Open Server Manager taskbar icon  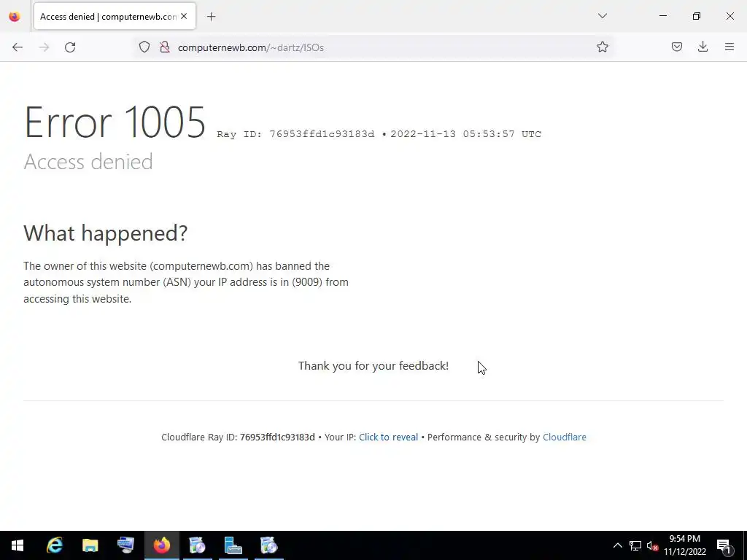[233, 545]
